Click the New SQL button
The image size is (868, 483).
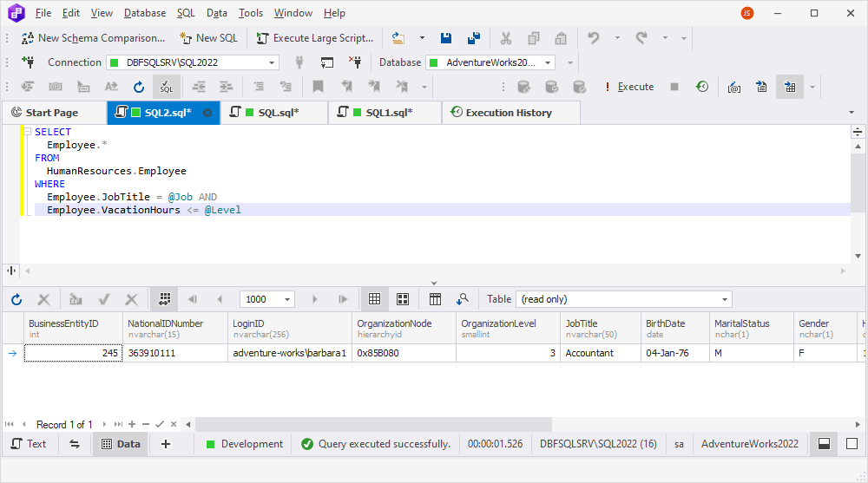208,38
